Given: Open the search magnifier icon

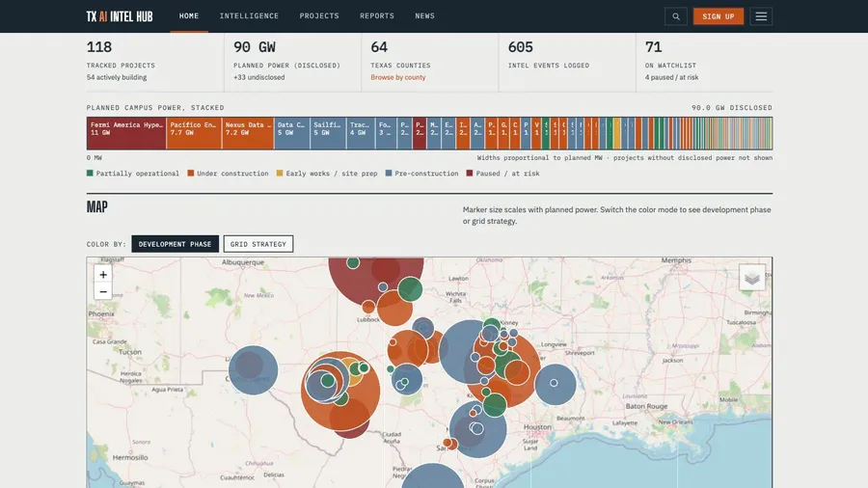Looking at the screenshot, I should point(676,16).
